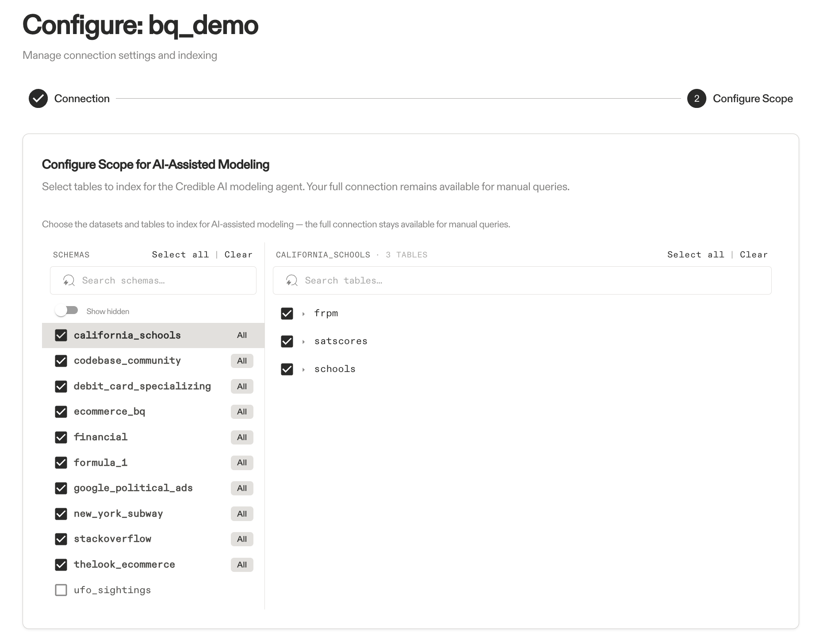Uncheck the california_schools schema checkbox

point(61,335)
